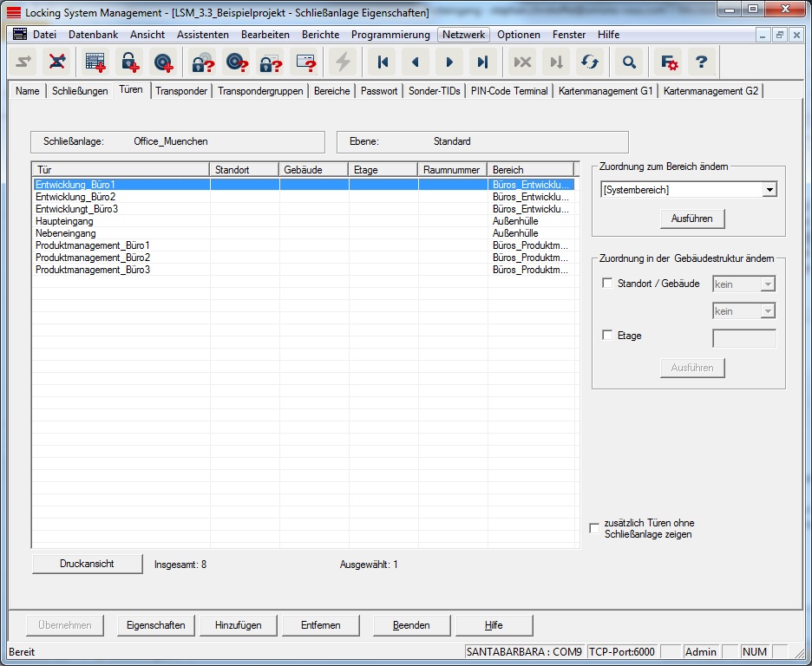The width and height of the screenshot is (812, 666).
Task: Open the Berichte menu
Action: pyautogui.click(x=320, y=35)
